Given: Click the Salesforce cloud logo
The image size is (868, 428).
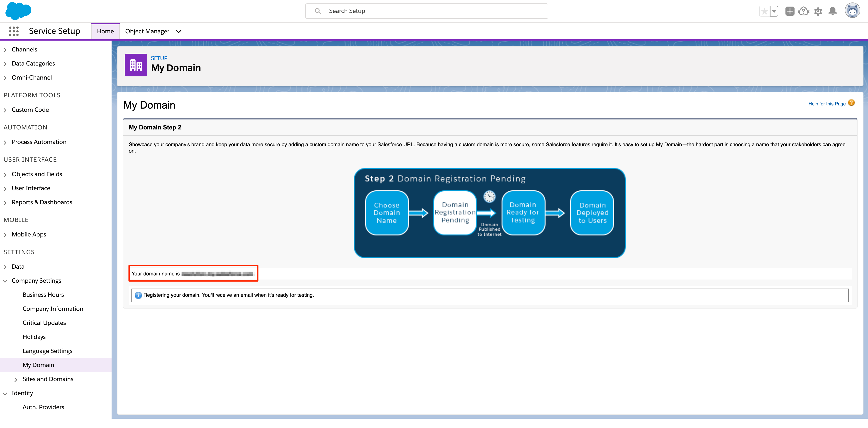Looking at the screenshot, I should (18, 11).
